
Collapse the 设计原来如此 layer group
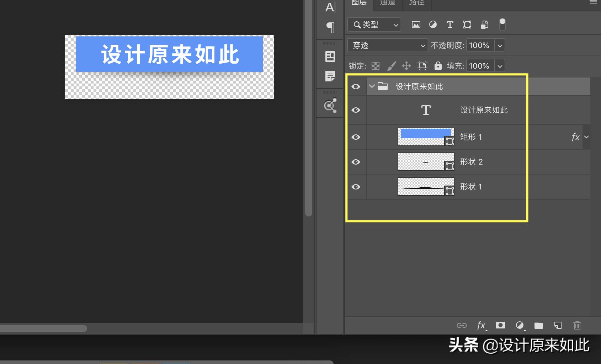372,86
